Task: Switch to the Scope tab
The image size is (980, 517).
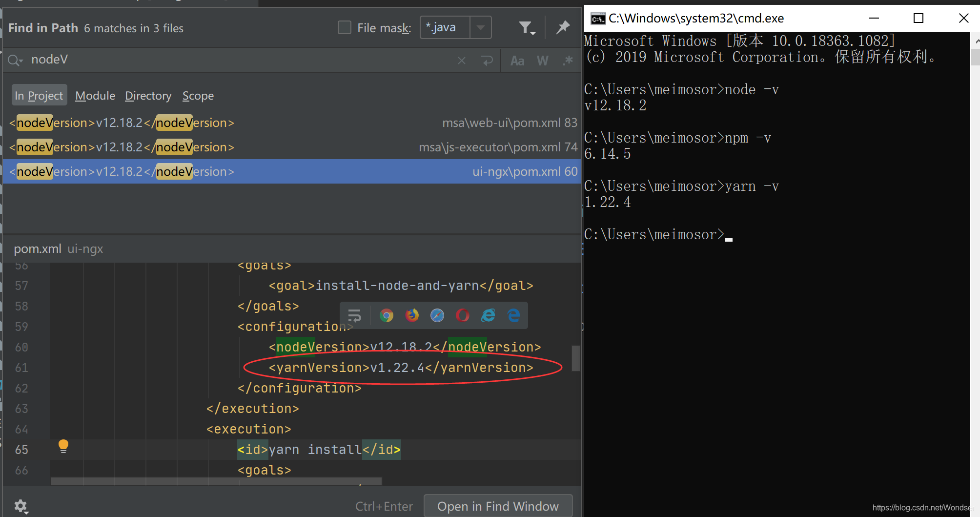Action: tap(198, 96)
